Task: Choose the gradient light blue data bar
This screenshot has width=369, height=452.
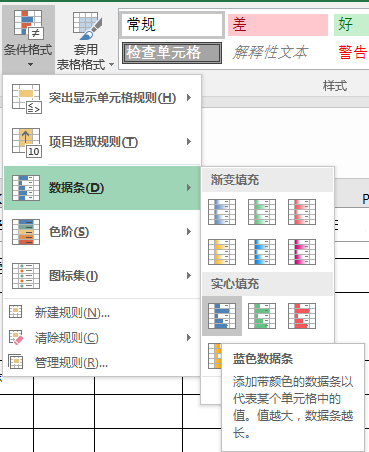Action: (x=262, y=252)
